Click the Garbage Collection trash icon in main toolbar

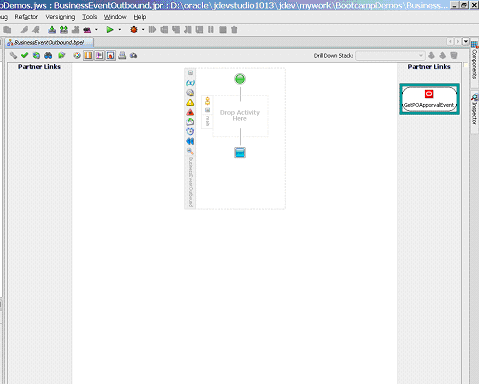point(234,30)
